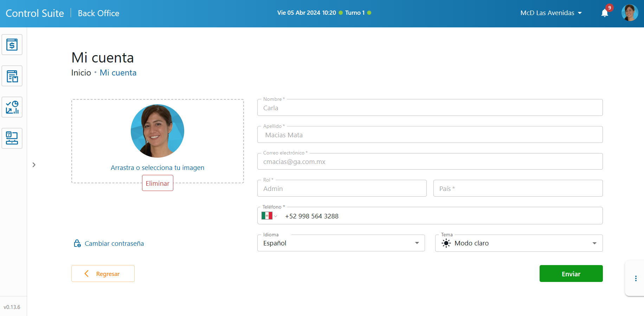Open the reports chart sidebar icon

click(12, 107)
